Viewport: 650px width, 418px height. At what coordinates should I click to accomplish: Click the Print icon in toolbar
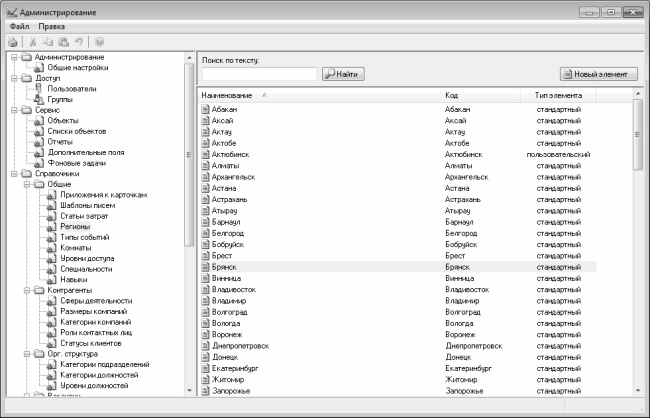click(x=13, y=42)
